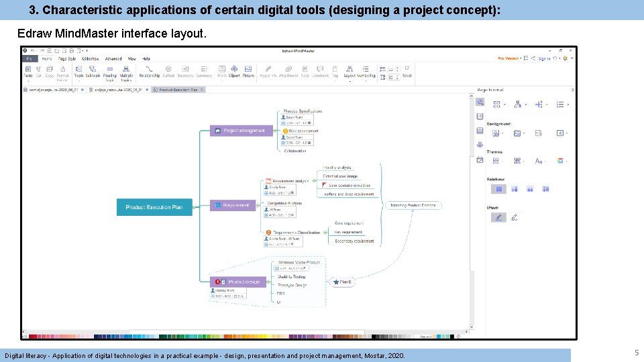Insert a Topic from the ribbon
The image size is (644, 362).
click(78, 72)
